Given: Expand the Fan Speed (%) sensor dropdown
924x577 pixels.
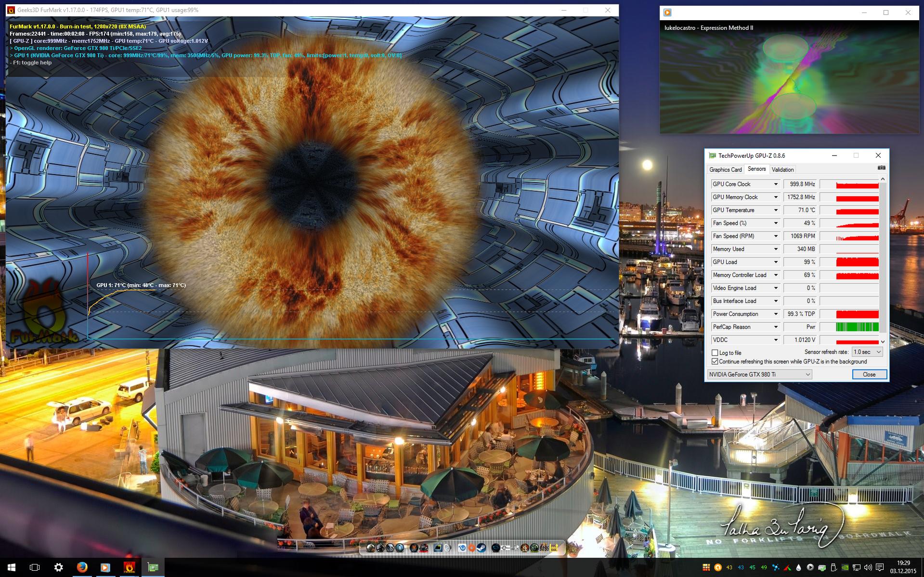Looking at the screenshot, I should click(776, 223).
